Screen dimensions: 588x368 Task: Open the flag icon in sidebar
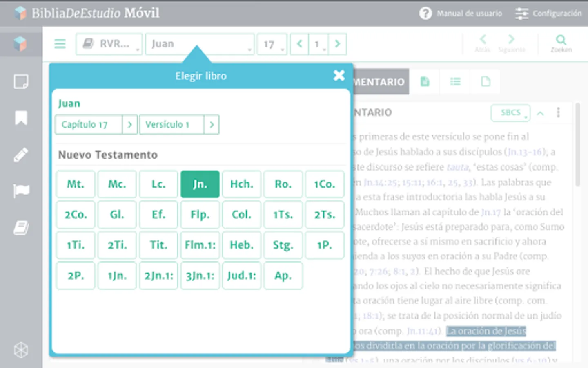coord(21,191)
